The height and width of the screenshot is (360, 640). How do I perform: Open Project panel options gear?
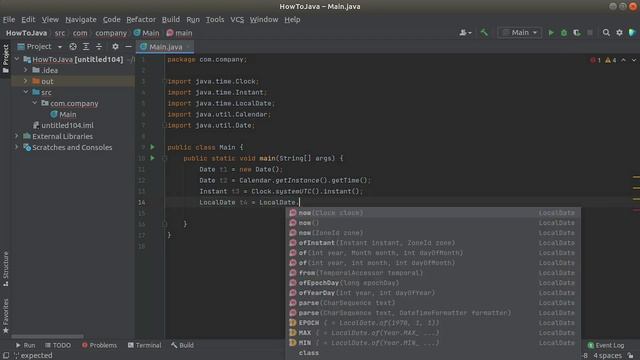[116, 47]
